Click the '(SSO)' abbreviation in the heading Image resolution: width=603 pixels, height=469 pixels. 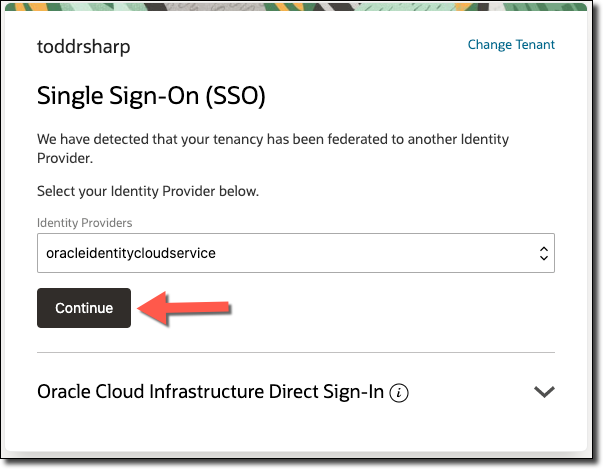tap(237, 96)
